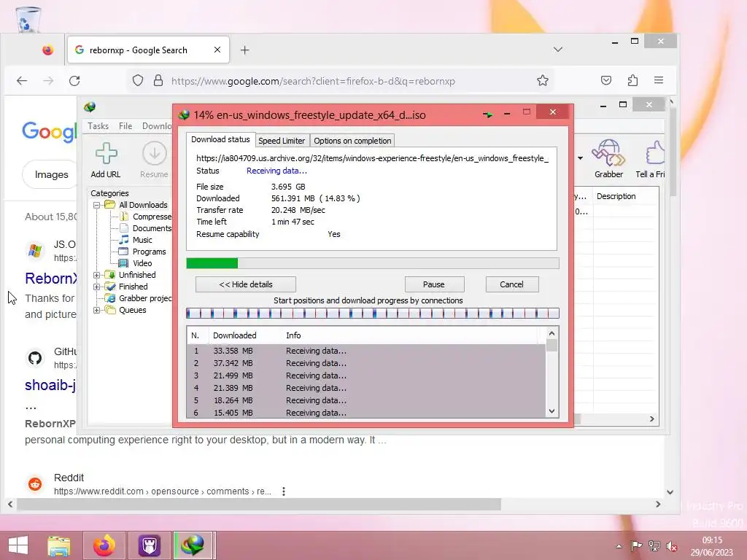Click the network tray icon
The width and height of the screenshot is (747, 560).
(654, 546)
